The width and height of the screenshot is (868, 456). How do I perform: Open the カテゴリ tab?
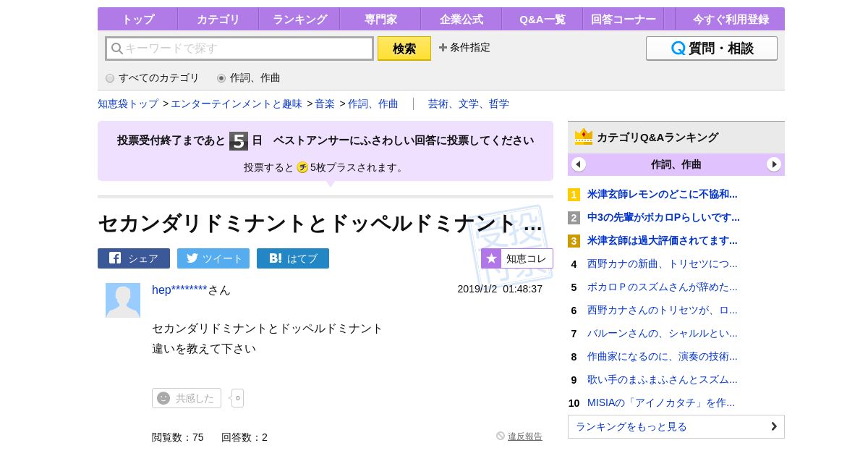pyautogui.click(x=218, y=19)
